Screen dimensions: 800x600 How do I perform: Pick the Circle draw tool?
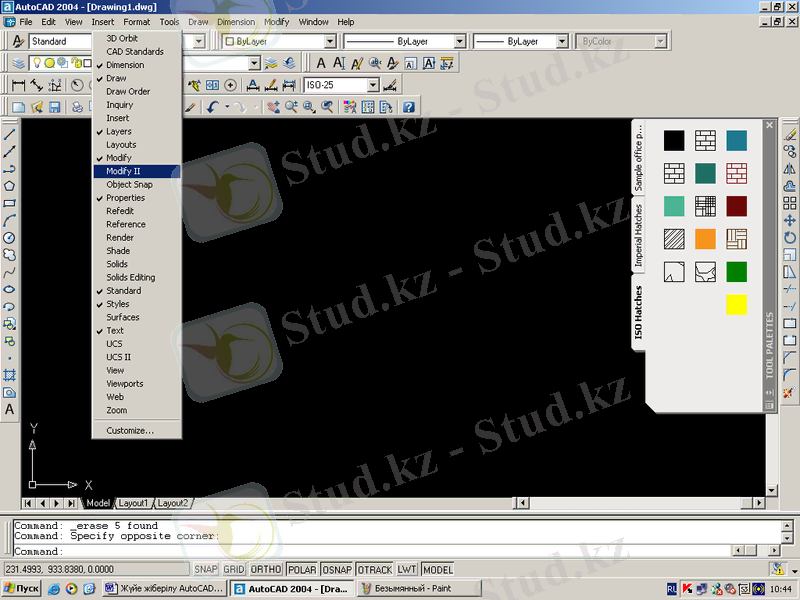coord(10,237)
